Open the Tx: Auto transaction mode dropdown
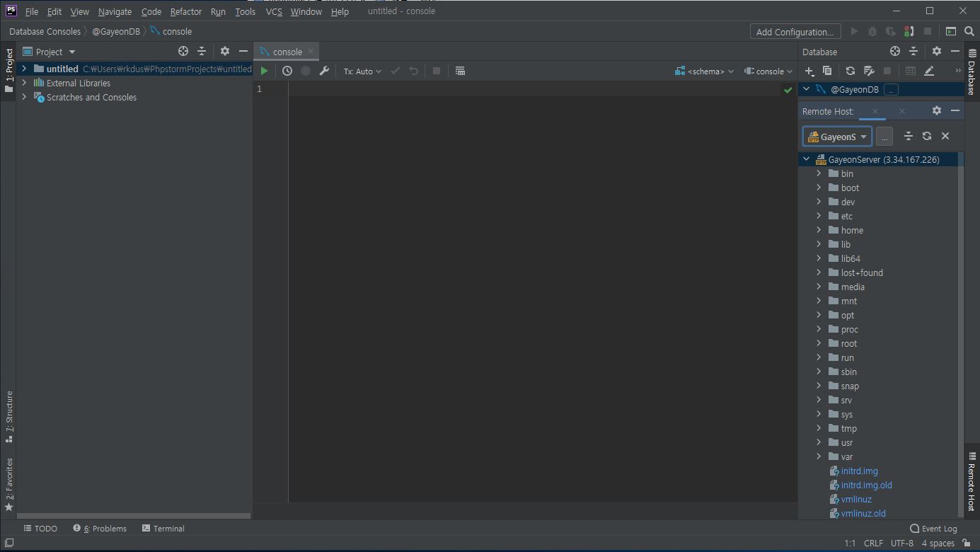Viewport: 980px width, 552px height. 362,71
